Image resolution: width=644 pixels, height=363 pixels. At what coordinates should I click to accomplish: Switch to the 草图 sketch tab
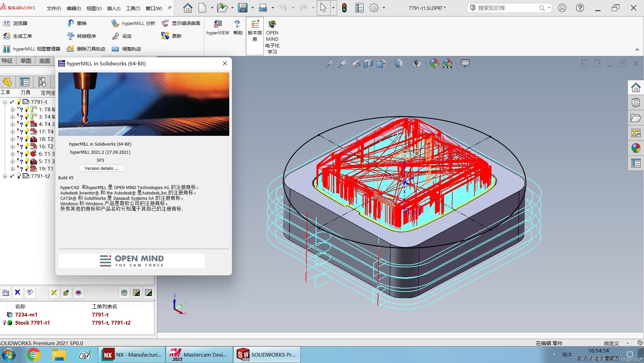point(26,61)
